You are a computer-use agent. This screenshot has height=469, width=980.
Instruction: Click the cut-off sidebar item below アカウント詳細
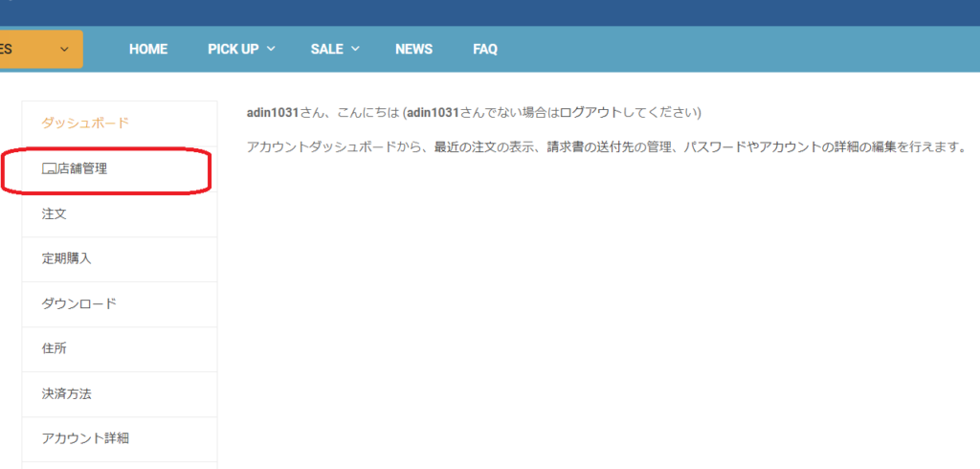(x=119, y=465)
